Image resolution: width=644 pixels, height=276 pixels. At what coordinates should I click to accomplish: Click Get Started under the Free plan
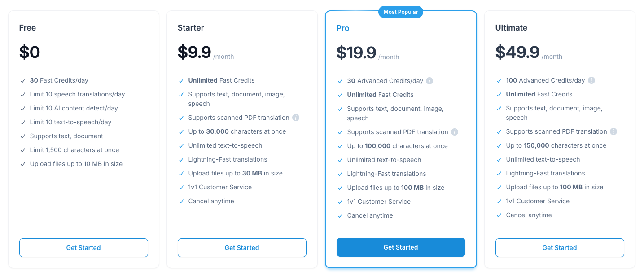tap(83, 247)
